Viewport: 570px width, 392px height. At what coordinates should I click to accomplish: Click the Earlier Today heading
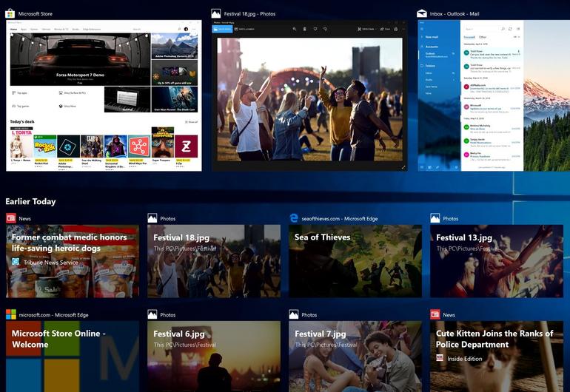point(30,202)
